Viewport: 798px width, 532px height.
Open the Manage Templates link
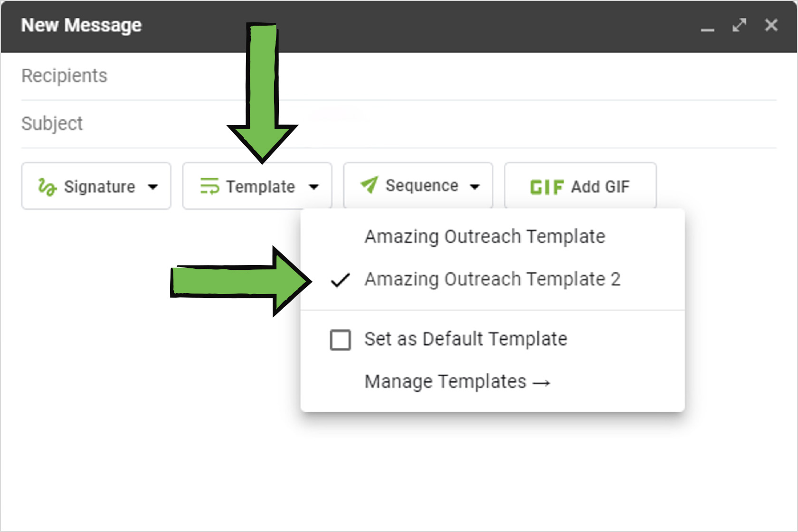[457, 382]
